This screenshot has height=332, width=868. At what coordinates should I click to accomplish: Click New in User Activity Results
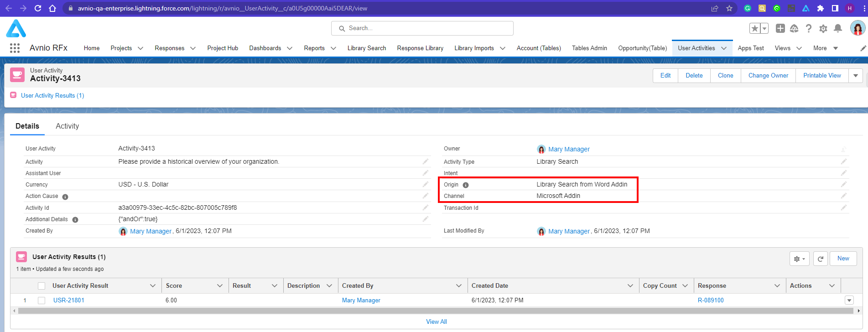pyautogui.click(x=843, y=259)
